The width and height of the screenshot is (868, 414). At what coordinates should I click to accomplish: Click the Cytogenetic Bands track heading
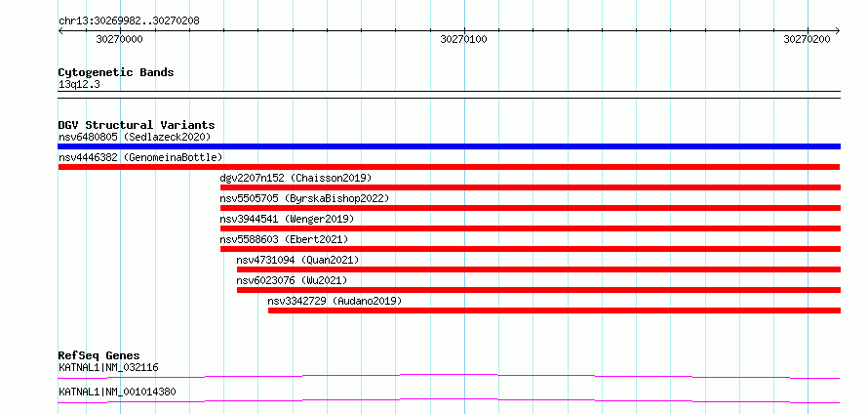[116, 72]
